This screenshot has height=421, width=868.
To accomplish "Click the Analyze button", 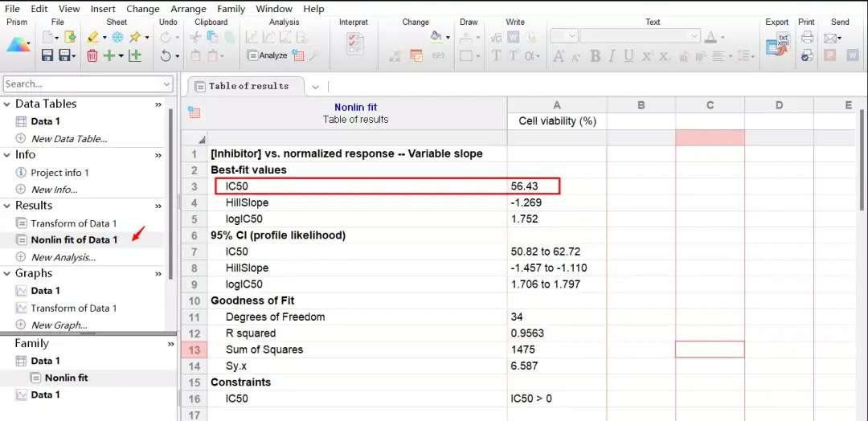I will [x=267, y=55].
